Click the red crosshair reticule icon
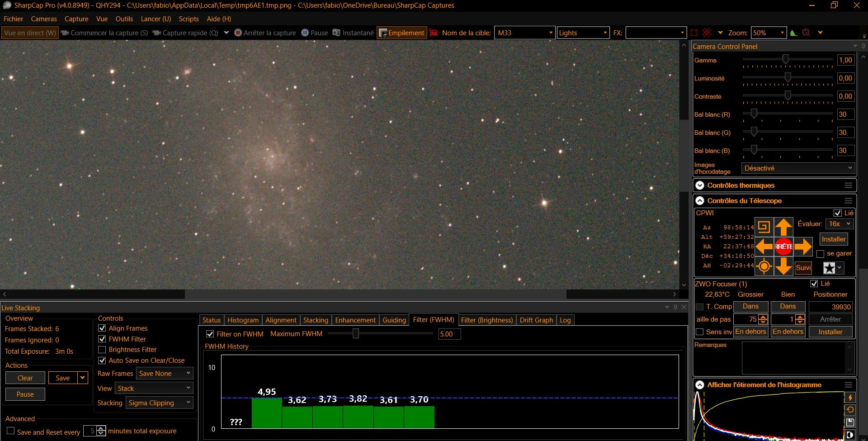 pos(707,33)
